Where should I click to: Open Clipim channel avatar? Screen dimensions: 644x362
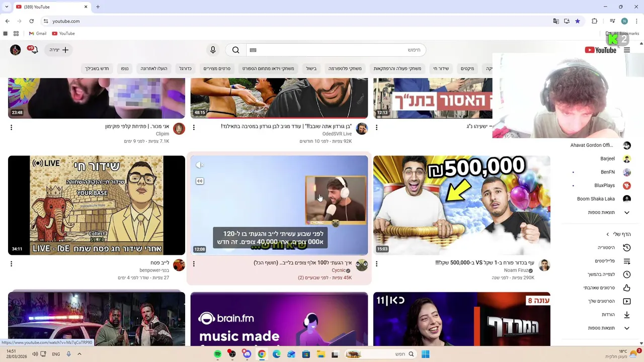click(179, 129)
